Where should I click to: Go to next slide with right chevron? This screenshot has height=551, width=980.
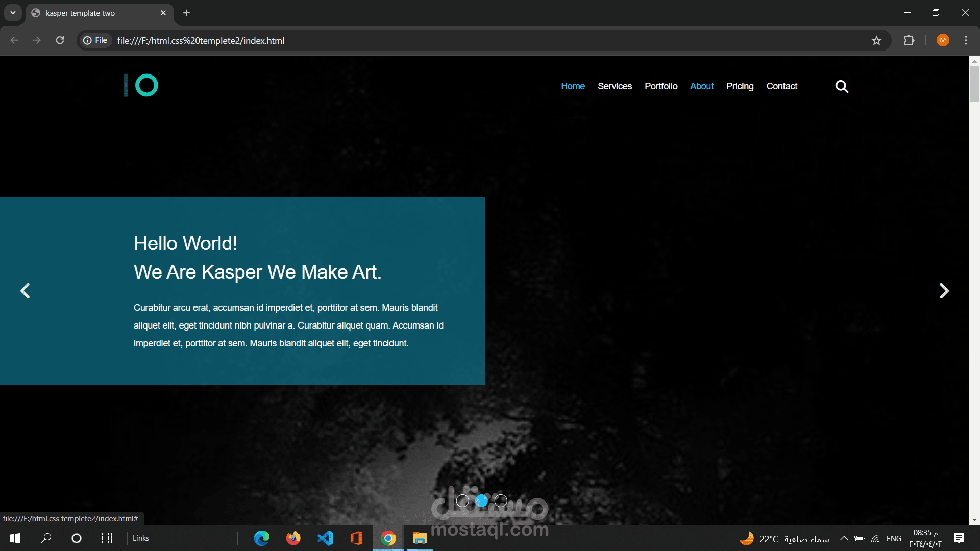pyautogui.click(x=944, y=291)
